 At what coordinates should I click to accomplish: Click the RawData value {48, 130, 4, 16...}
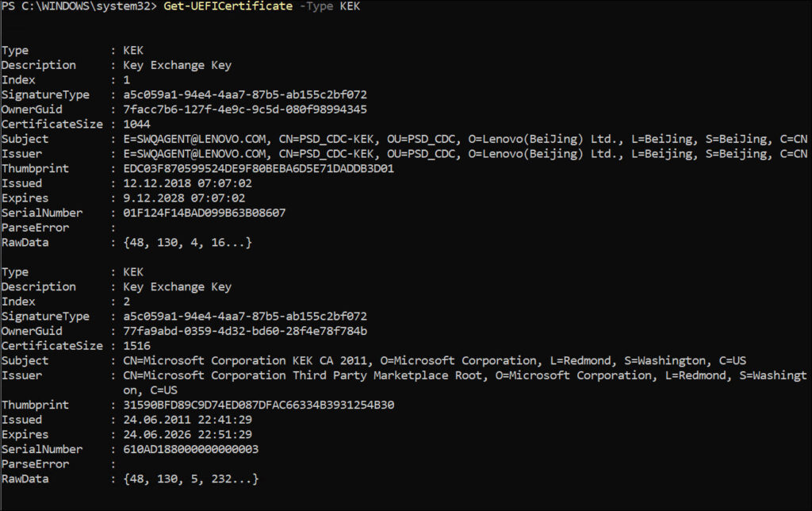(186, 242)
